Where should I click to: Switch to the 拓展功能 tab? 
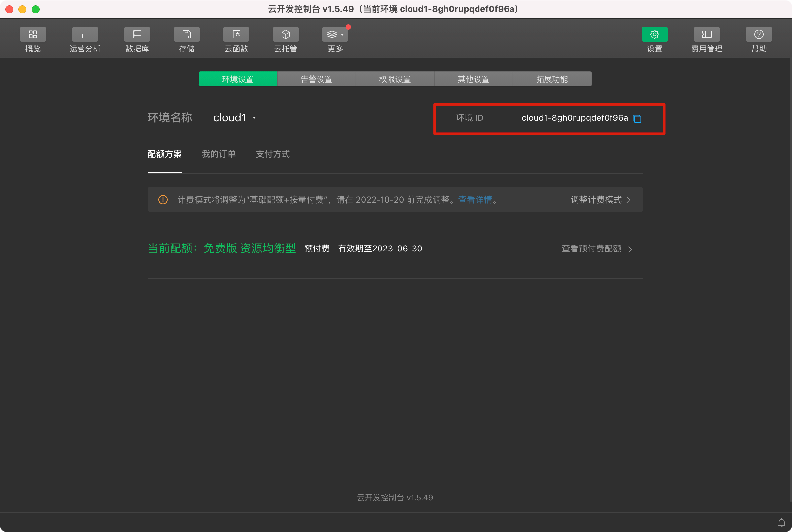coord(552,79)
